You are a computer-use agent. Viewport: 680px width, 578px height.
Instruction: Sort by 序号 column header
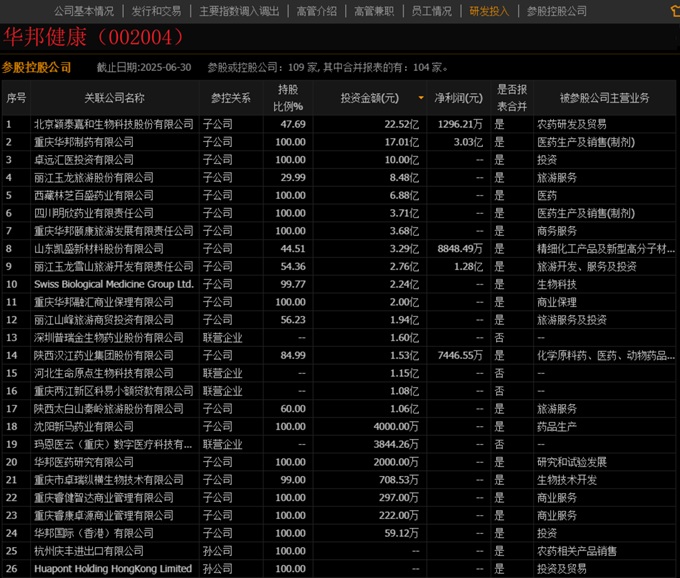tap(16, 98)
